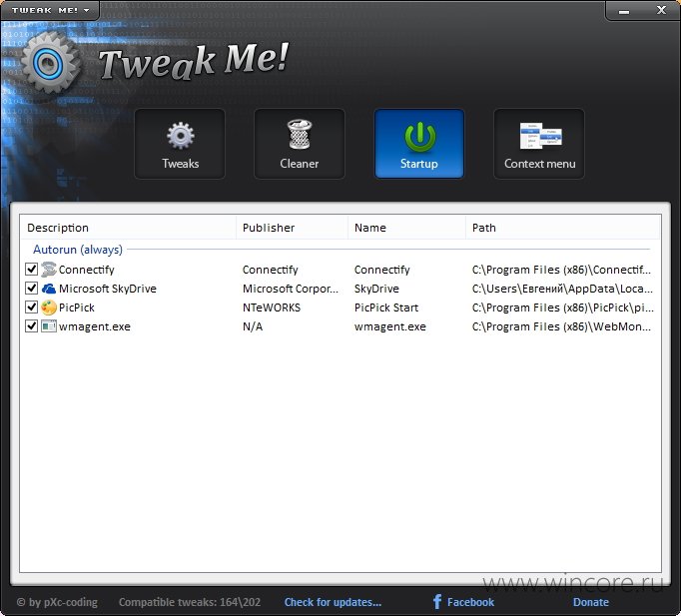Click the Facebook f icon

[437, 602]
